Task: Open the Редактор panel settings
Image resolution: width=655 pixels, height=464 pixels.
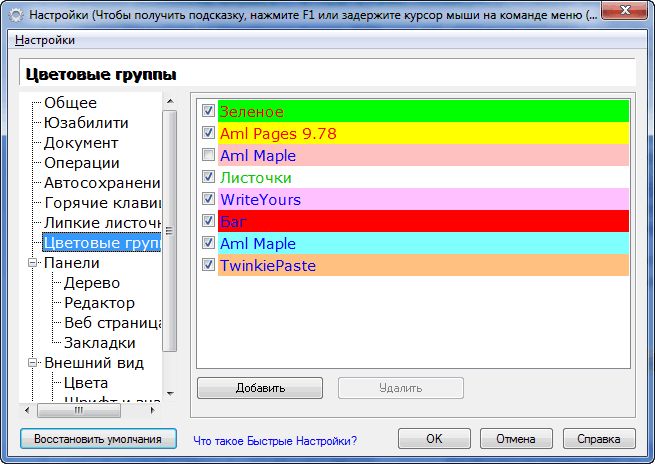Action: coord(99,303)
